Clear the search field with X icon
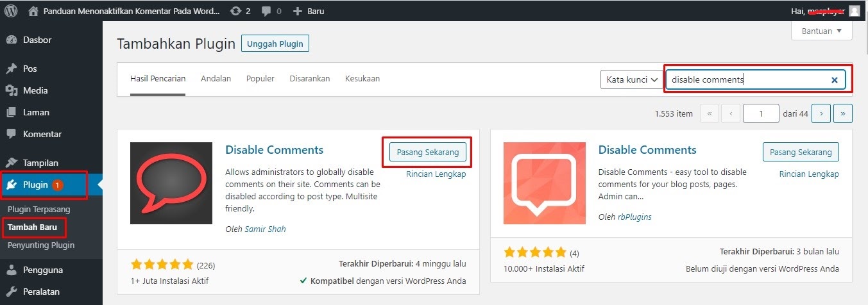This screenshot has height=305, width=868. point(834,80)
